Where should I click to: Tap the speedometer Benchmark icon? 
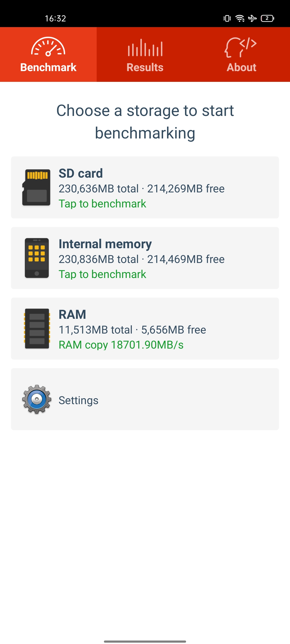48,47
